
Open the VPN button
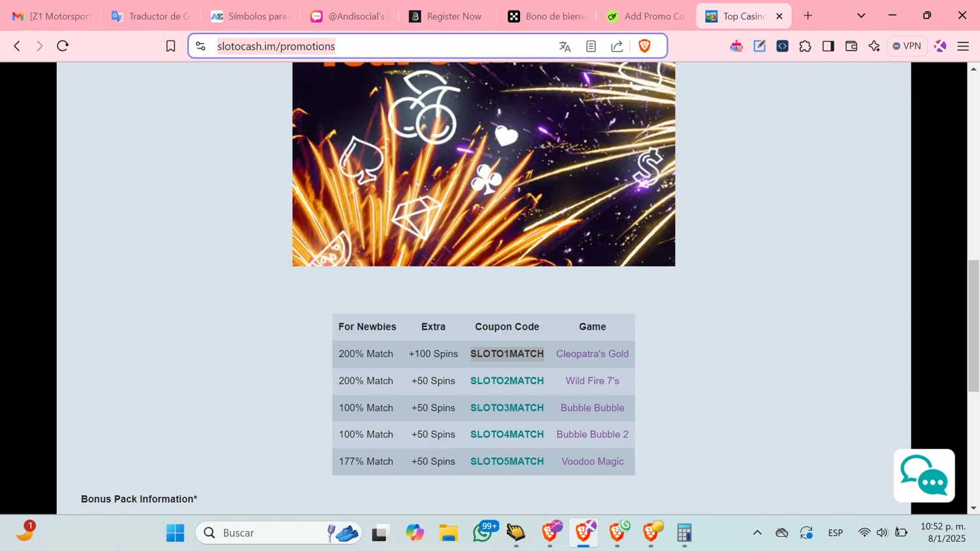tap(907, 46)
